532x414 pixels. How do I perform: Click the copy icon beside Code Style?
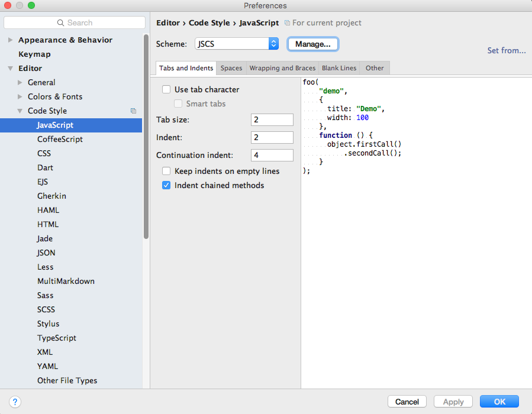tap(133, 111)
